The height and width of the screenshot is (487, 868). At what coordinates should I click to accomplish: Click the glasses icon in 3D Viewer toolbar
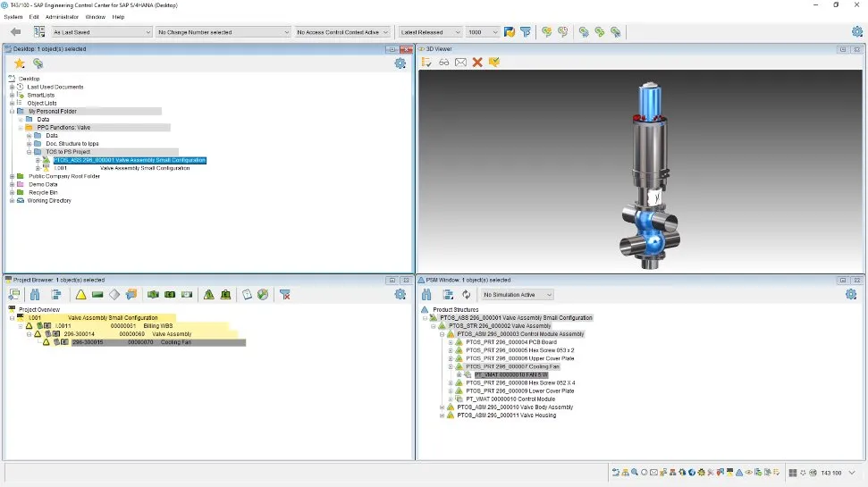pyautogui.click(x=443, y=63)
